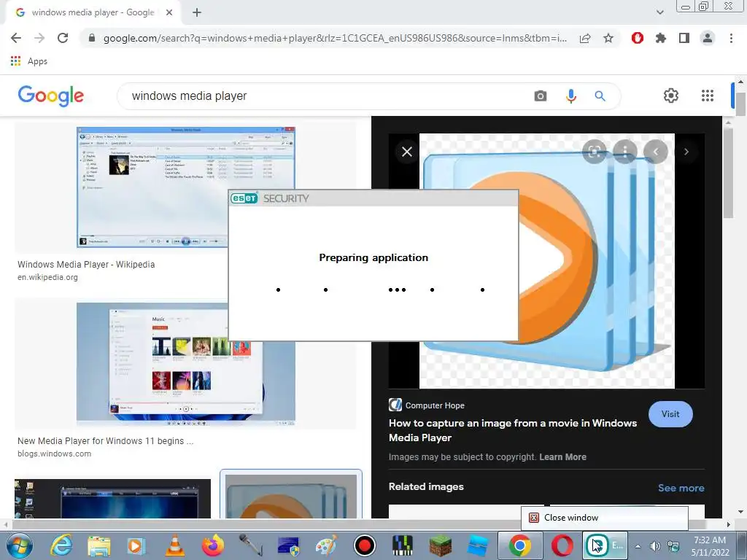This screenshot has height=560, width=747.
Task: Reload the current page
Action: tap(63, 38)
